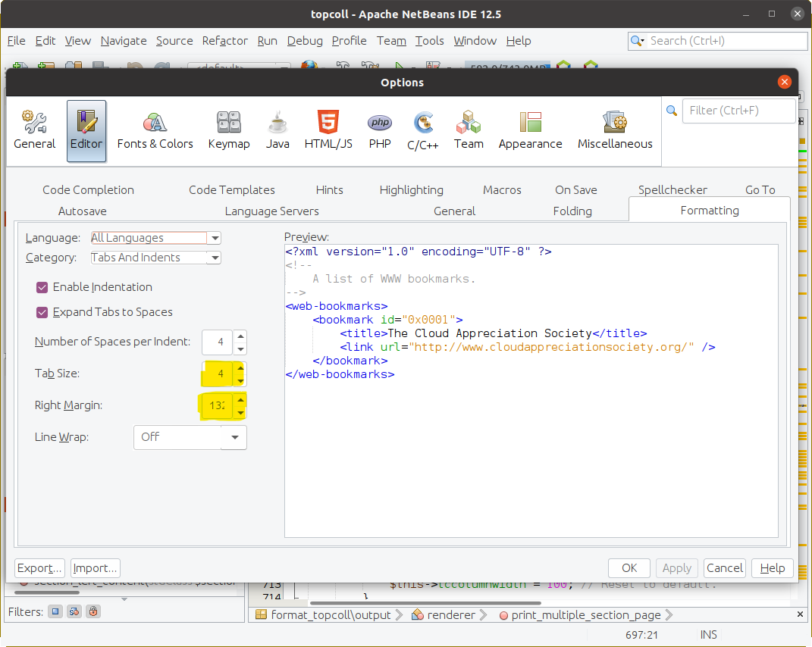The height and width of the screenshot is (647, 812).
Task: Decrease the Right Margin value
Action: tap(240, 412)
